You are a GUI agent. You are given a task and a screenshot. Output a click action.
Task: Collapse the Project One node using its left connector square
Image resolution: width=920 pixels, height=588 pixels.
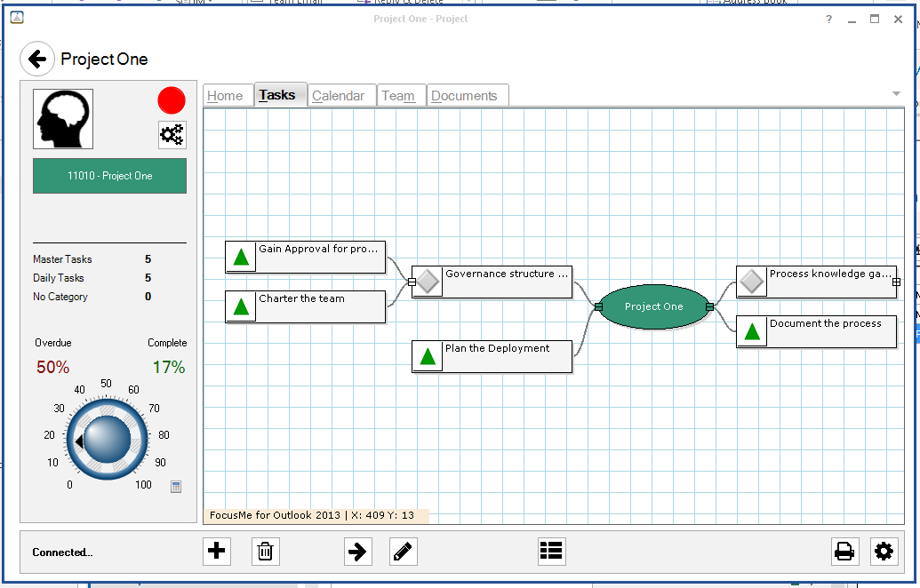point(598,306)
